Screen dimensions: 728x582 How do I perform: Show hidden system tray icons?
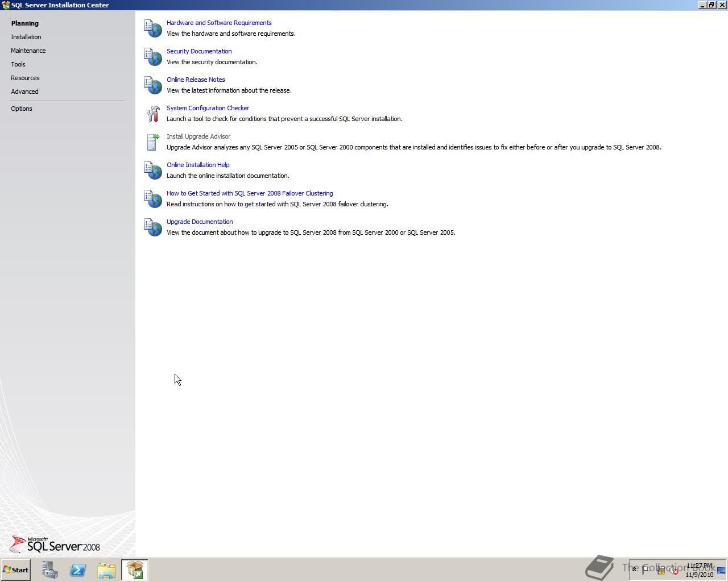(x=634, y=569)
